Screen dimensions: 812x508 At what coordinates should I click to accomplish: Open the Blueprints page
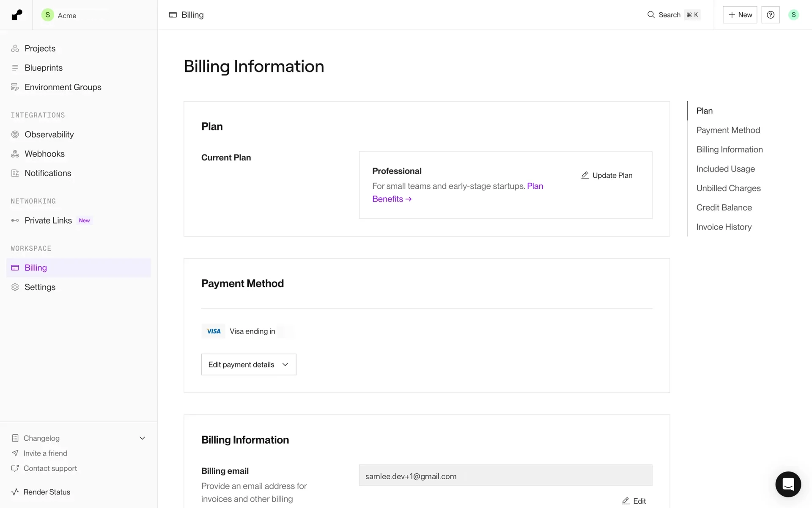[x=44, y=68]
